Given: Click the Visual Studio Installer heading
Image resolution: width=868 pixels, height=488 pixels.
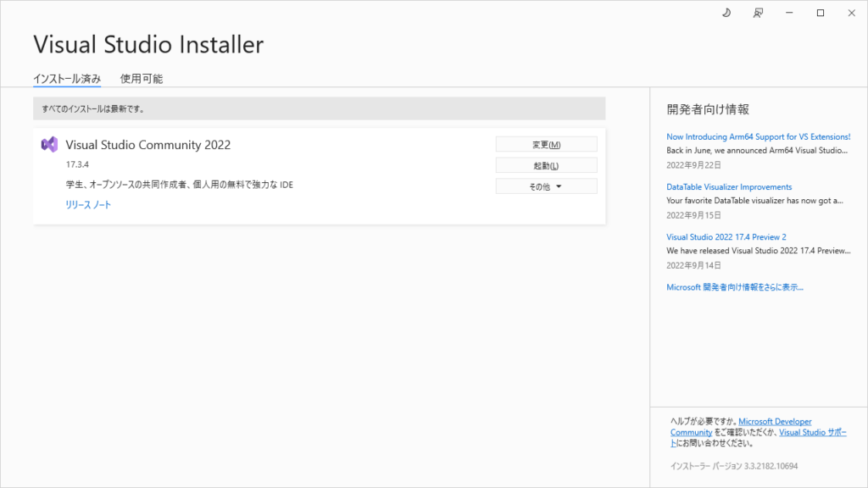Looking at the screenshot, I should [148, 45].
